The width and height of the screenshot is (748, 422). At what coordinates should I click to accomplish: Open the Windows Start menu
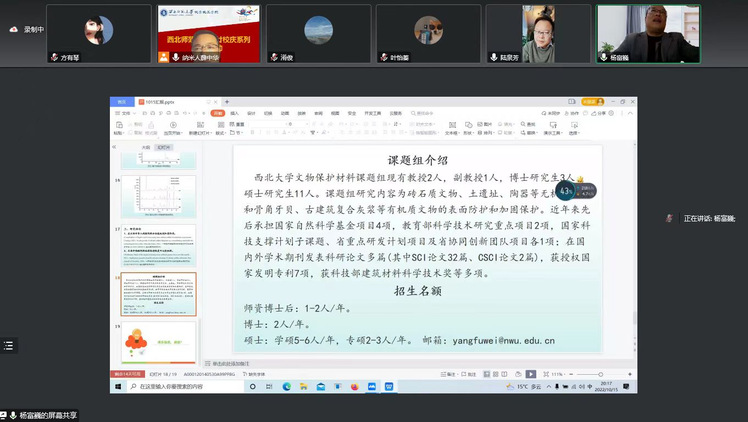click(117, 386)
